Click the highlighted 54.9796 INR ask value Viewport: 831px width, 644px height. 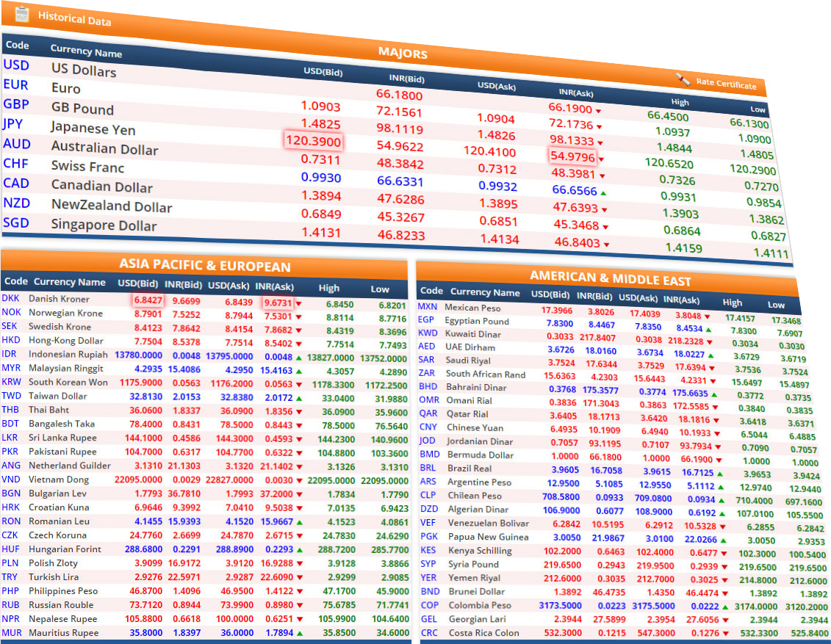[573, 156]
